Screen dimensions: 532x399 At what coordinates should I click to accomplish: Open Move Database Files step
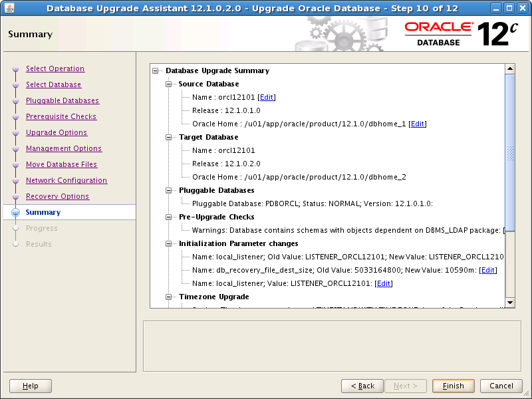click(62, 164)
